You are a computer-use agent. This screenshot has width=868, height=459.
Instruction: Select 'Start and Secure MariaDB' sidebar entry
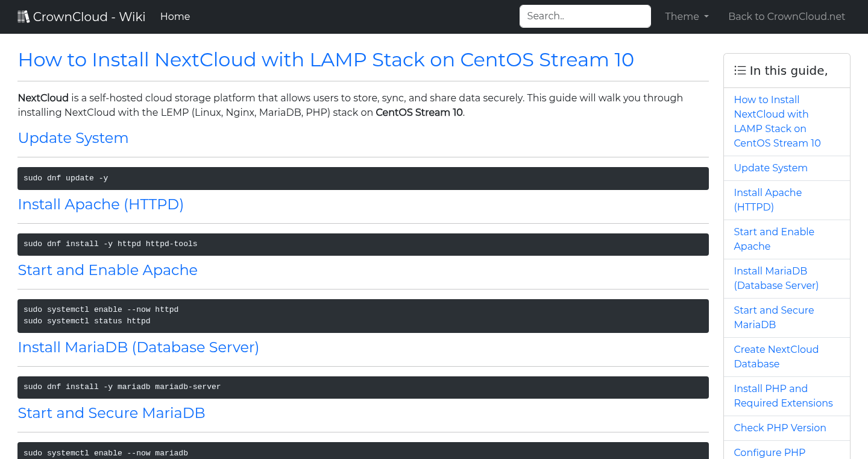pyautogui.click(x=773, y=317)
